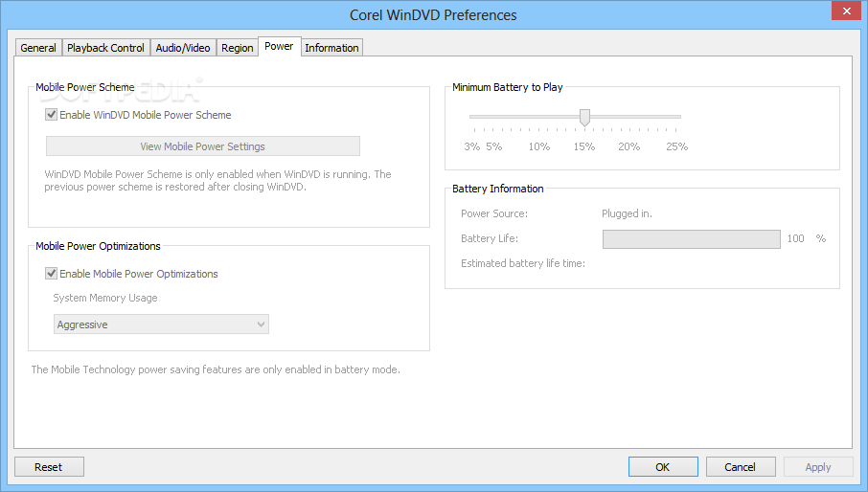Click the 20% slider label
The height and width of the screenshot is (492, 868).
[x=628, y=146]
